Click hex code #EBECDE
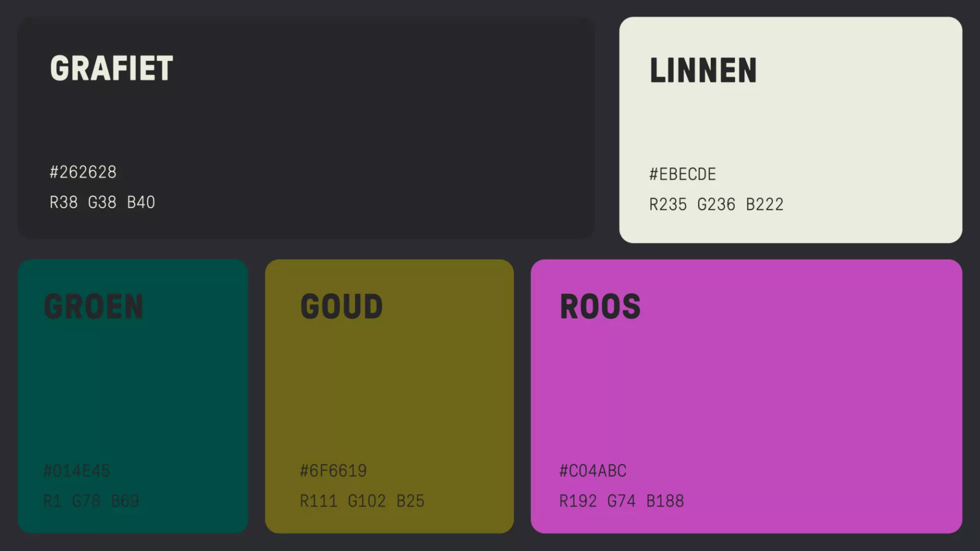This screenshot has width=980, height=551. [x=682, y=174]
